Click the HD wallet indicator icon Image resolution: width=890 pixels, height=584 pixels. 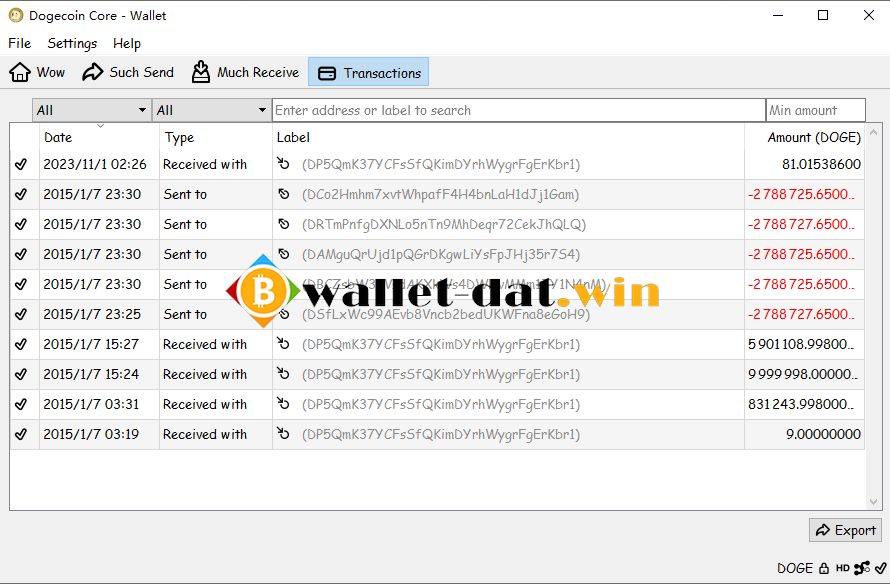coord(843,568)
